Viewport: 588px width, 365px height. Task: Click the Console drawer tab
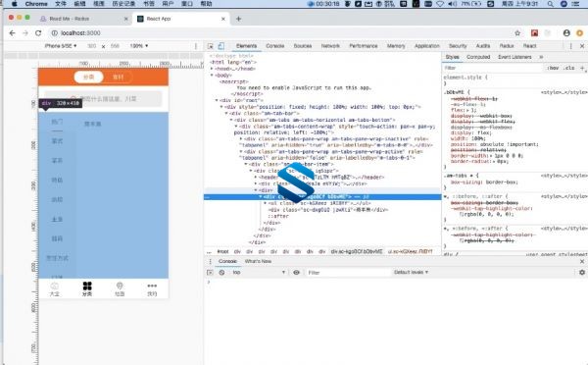pyautogui.click(x=227, y=261)
